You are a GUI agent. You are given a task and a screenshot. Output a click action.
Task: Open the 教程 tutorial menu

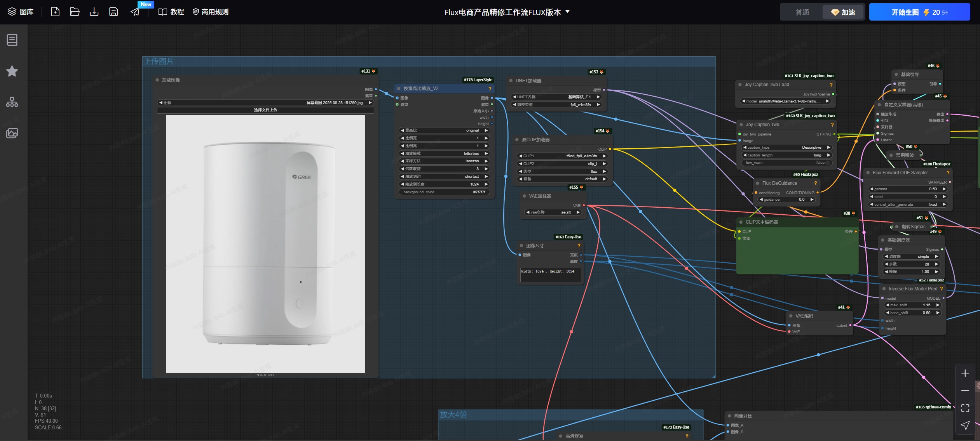pos(171,12)
